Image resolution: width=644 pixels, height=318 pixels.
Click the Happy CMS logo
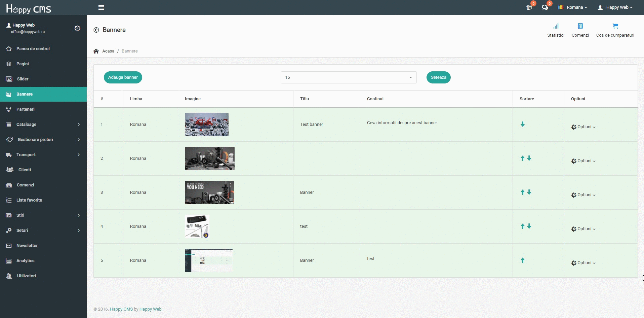point(29,8)
